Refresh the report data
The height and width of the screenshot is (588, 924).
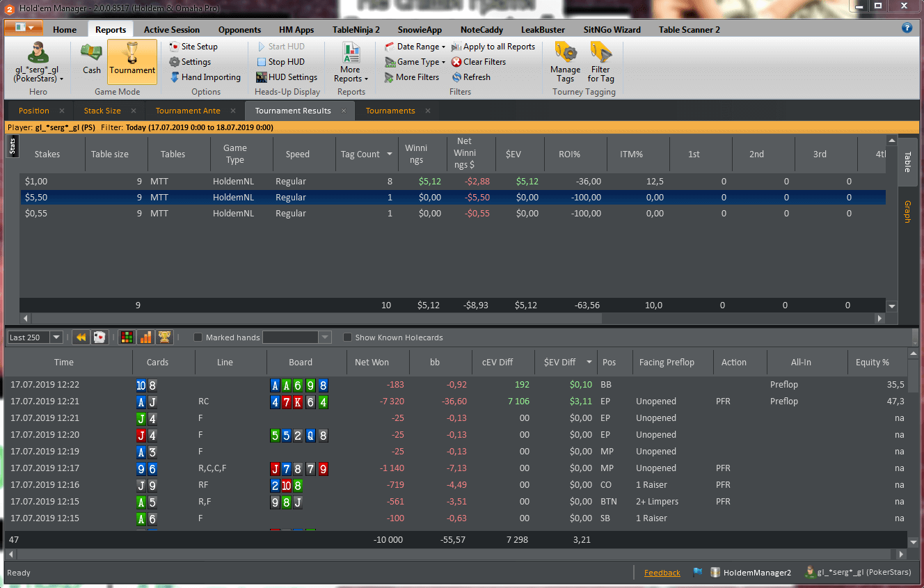tap(471, 77)
